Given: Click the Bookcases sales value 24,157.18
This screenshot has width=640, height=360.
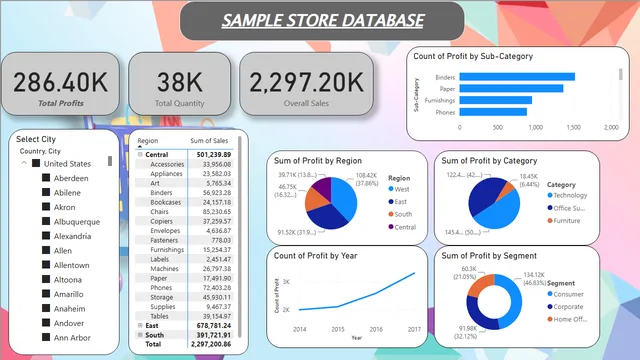Looking at the screenshot, I should [x=217, y=202].
